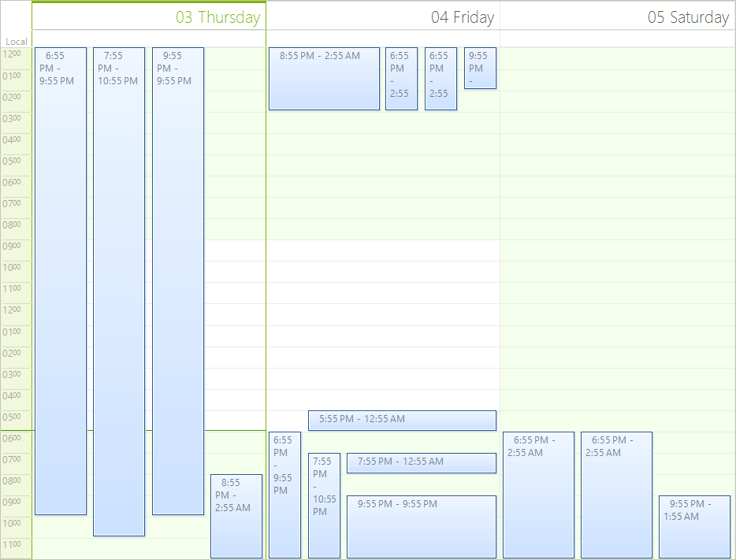The width and height of the screenshot is (736, 560).
Task: Select Thursday's 8:55 PM - 2:55 AM appointment
Action: pyautogui.click(x=236, y=516)
